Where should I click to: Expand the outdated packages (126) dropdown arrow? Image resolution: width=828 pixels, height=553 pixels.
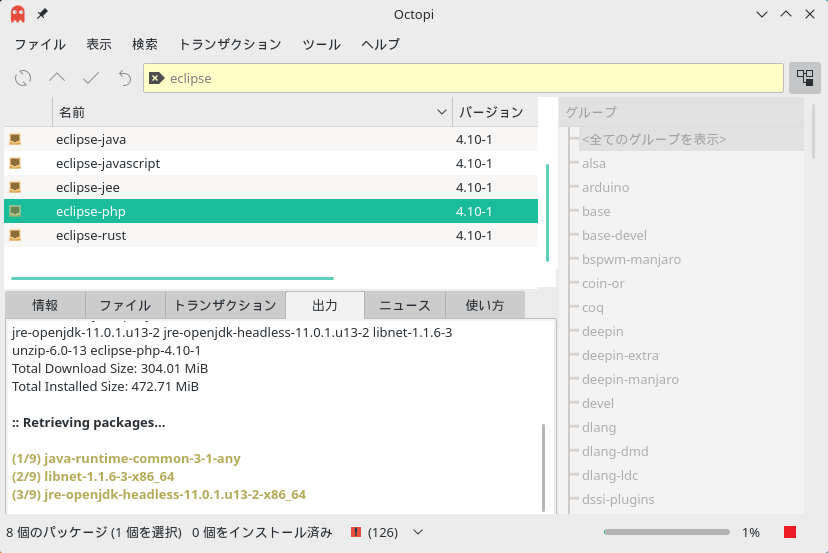click(x=418, y=532)
